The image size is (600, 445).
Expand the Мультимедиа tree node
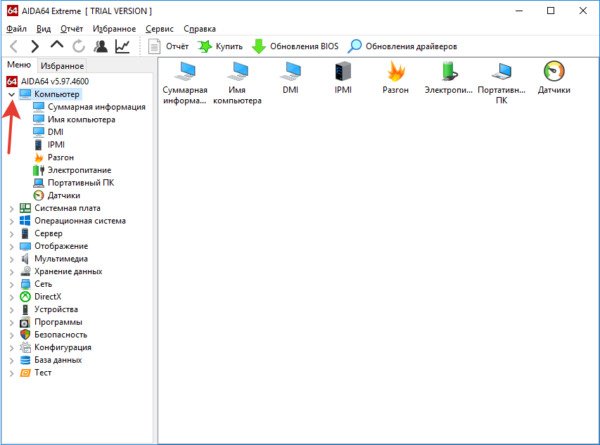[x=11, y=259]
